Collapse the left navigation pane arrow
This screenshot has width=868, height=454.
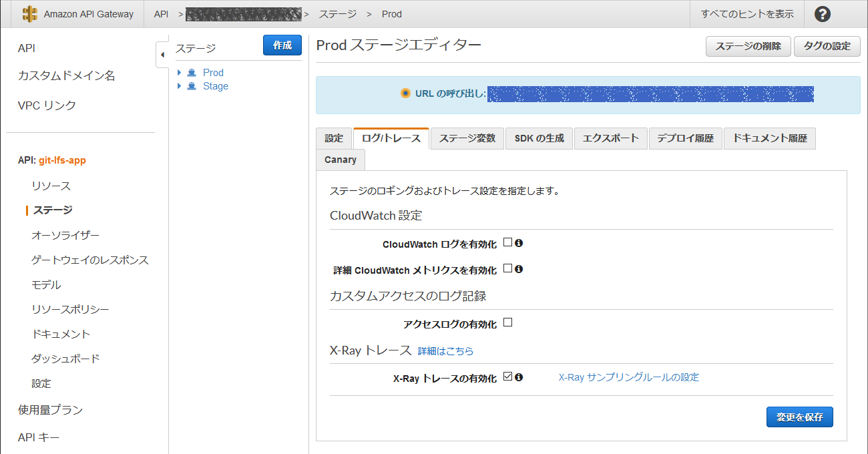[163, 55]
